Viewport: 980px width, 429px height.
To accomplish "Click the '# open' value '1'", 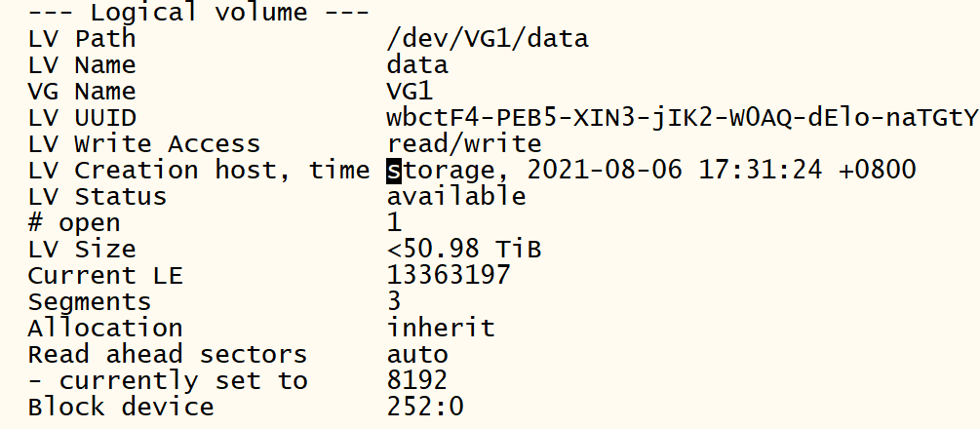I will click(x=394, y=223).
